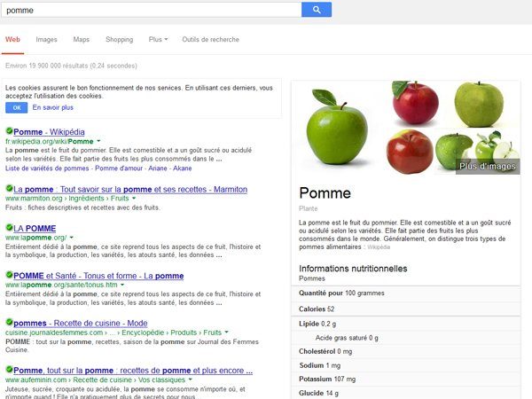Open the dropdown arrow after aufeminin Vos classiques
Viewport: 532px width, 399px height.
[191, 379]
